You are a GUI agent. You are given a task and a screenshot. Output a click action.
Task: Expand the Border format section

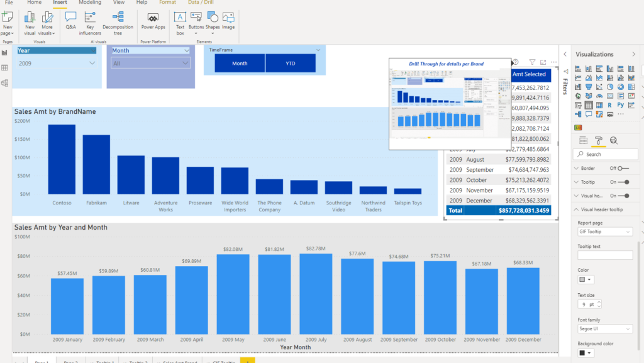tap(576, 169)
